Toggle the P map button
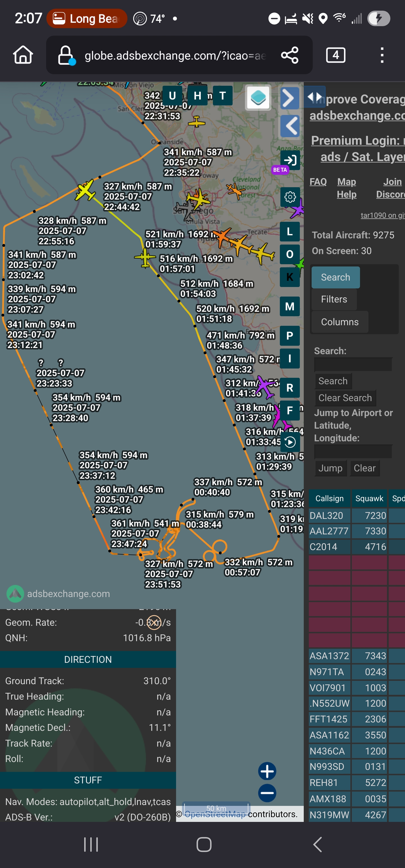 [290, 336]
